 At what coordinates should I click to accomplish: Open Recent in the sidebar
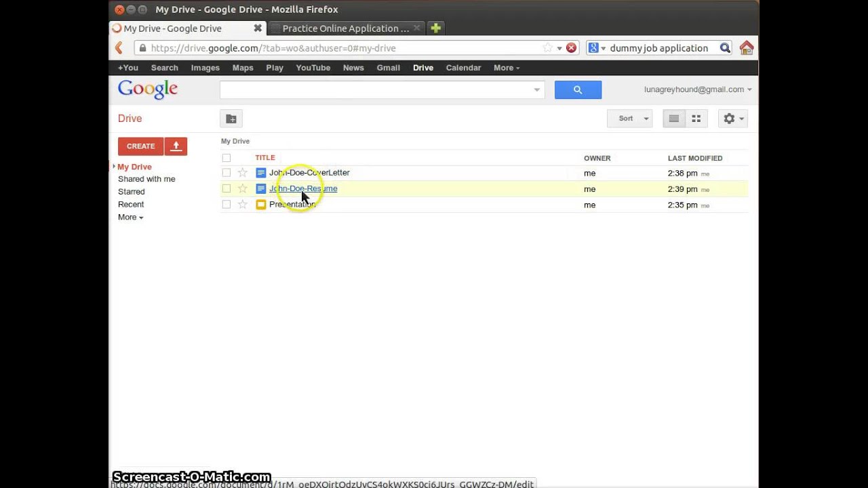point(131,204)
